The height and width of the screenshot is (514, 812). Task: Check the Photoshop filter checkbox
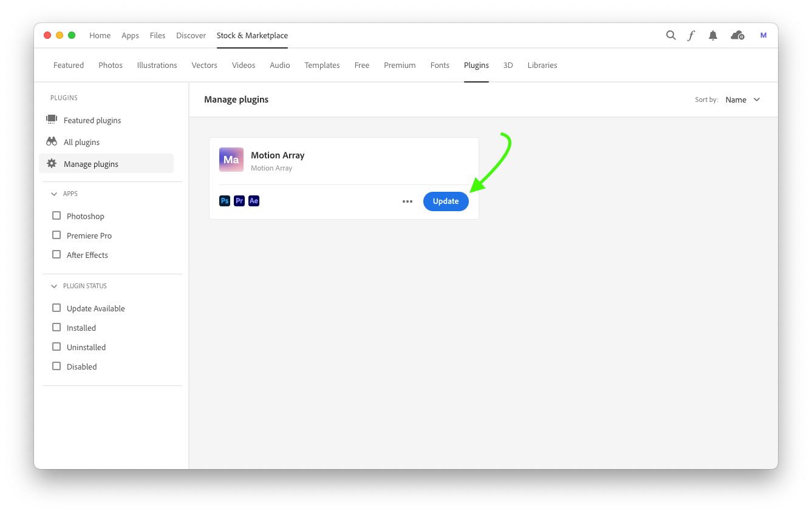(56, 215)
